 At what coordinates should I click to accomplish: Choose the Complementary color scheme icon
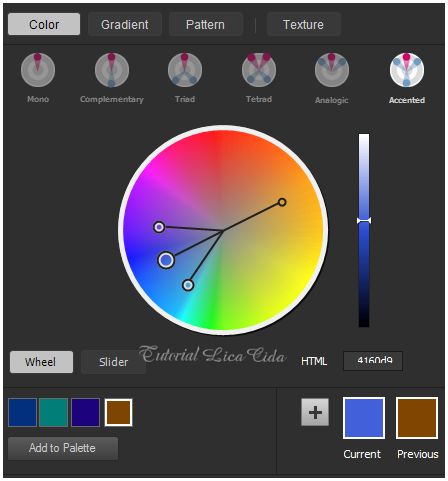(112, 70)
